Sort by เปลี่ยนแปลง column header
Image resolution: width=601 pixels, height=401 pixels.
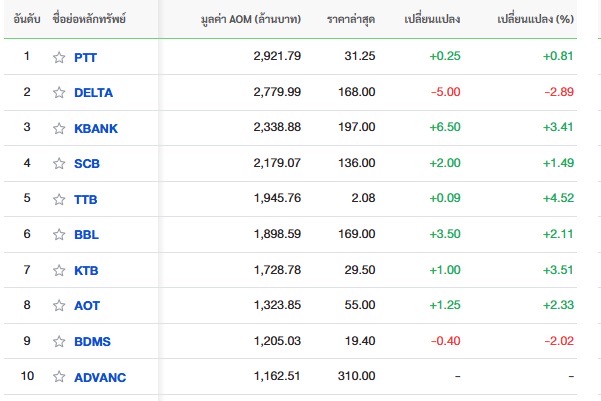(x=432, y=20)
